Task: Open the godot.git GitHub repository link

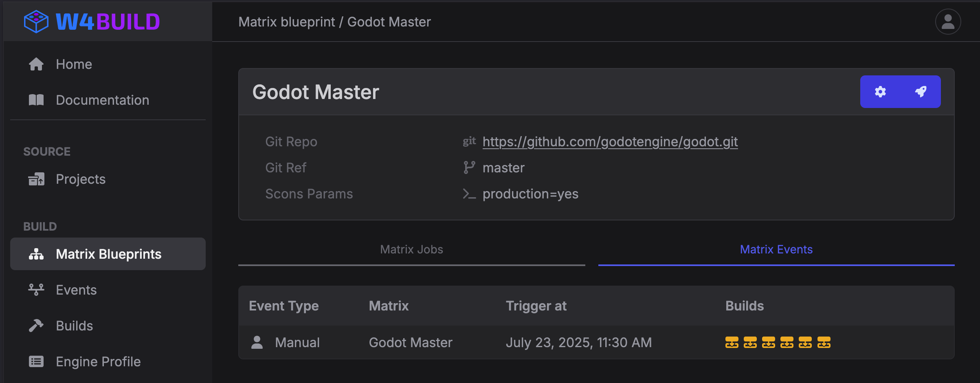Action: pos(610,141)
